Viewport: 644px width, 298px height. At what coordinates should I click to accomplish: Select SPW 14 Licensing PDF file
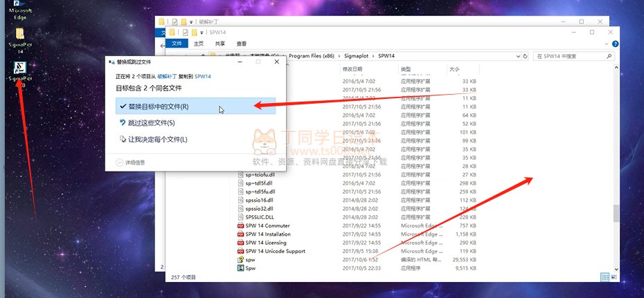[x=266, y=243]
